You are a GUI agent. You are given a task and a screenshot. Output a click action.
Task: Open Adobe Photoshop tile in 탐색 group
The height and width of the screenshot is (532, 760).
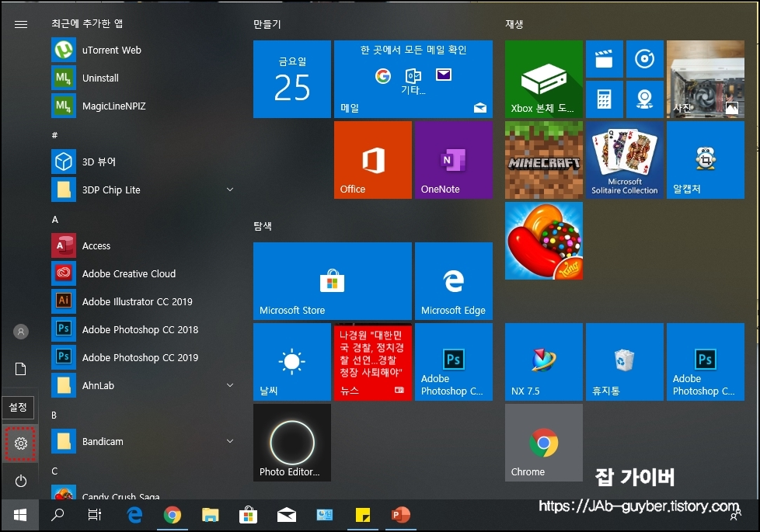(x=454, y=362)
